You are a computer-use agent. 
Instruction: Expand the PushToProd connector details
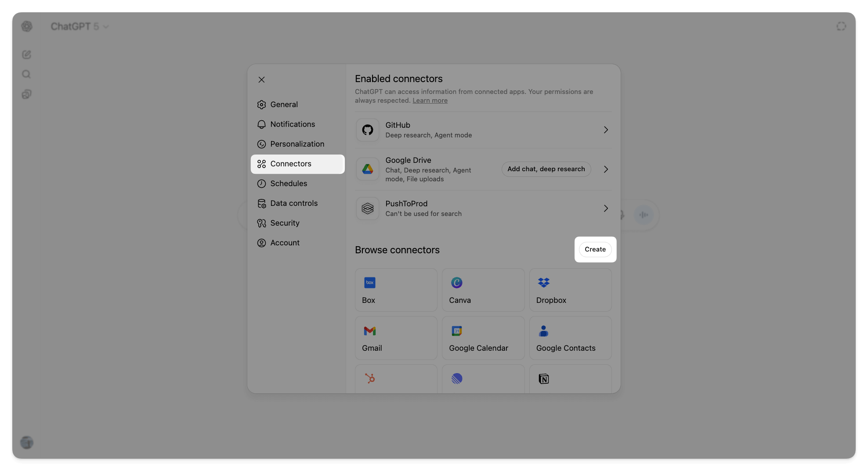606,209
